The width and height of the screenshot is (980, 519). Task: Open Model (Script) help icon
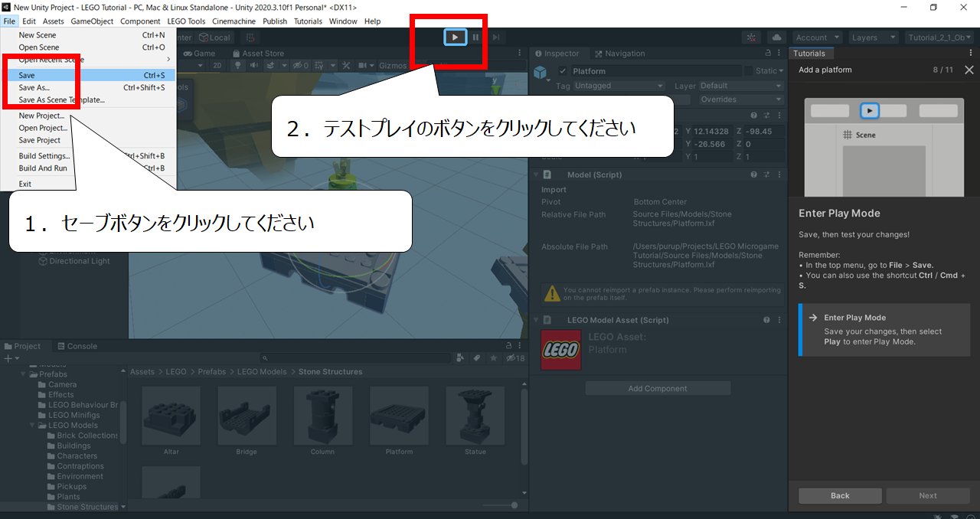click(x=753, y=175)
